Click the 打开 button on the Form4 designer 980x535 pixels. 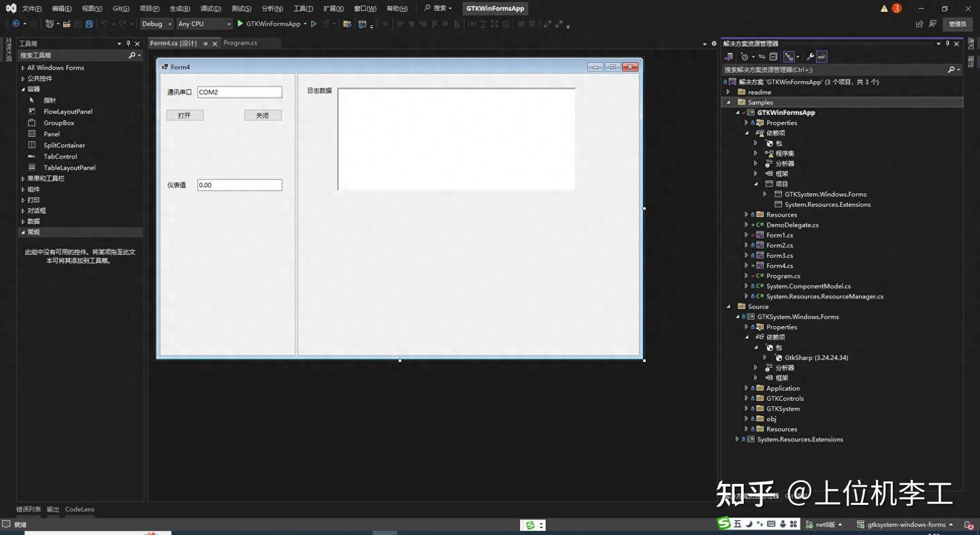pyautogui.click(x=184, y=114)
